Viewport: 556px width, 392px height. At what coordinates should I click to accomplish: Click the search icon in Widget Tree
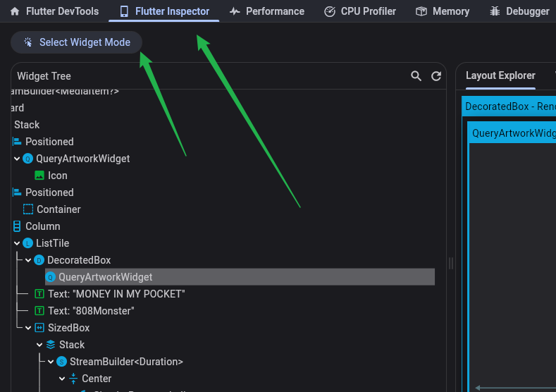[416, 76]
